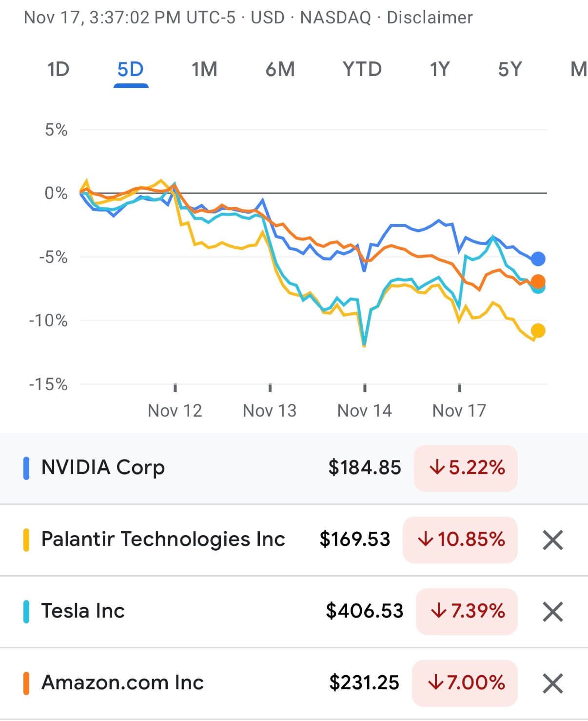Screen dimensions: 588x721
Task: Click Amazon's 7.00% change badge
Action: pyautogui.click(x=465, y=683)
